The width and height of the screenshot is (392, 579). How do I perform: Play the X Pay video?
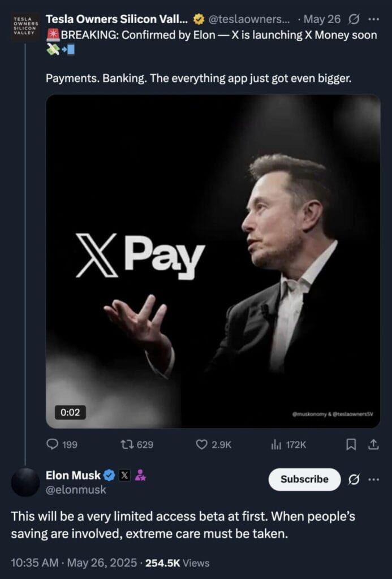coord(213,261)
